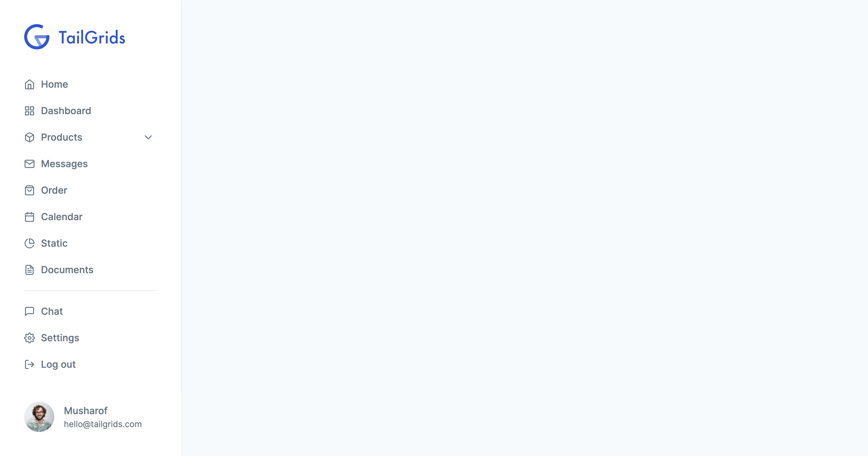
Task: Click user avatar thumbnail image
Action: pos(39,417)
